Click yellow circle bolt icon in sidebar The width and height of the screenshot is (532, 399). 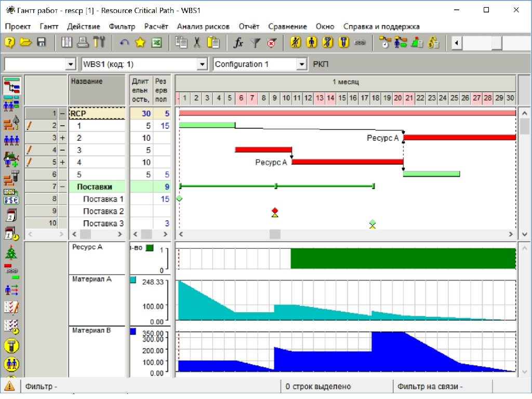(x=11, y=345)
